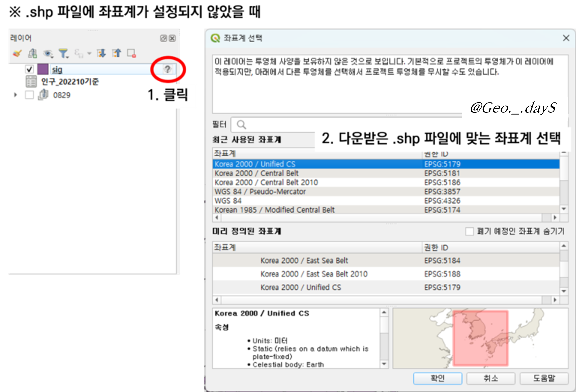Viewport: 576px width, 392px height.
Task: Click up arrow of predefined CRS list scrollbar
Action: click(x=564, y=246)
